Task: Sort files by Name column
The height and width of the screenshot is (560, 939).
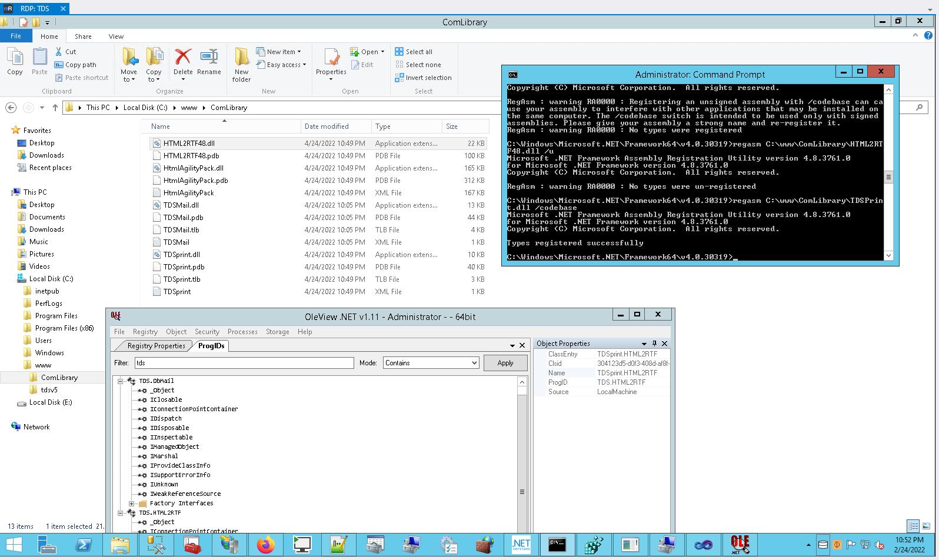Action: coord(221,126)
